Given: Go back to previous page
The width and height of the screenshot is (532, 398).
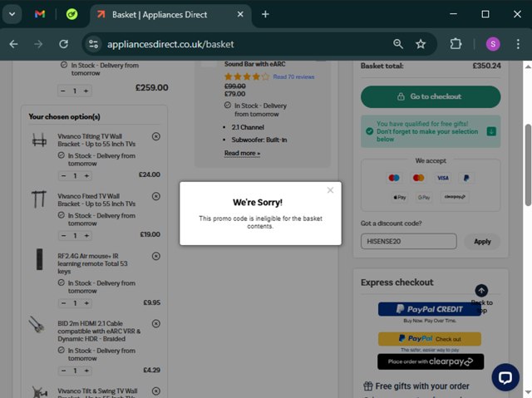Looking at the screenshot, I should click(x=13, y=44).
